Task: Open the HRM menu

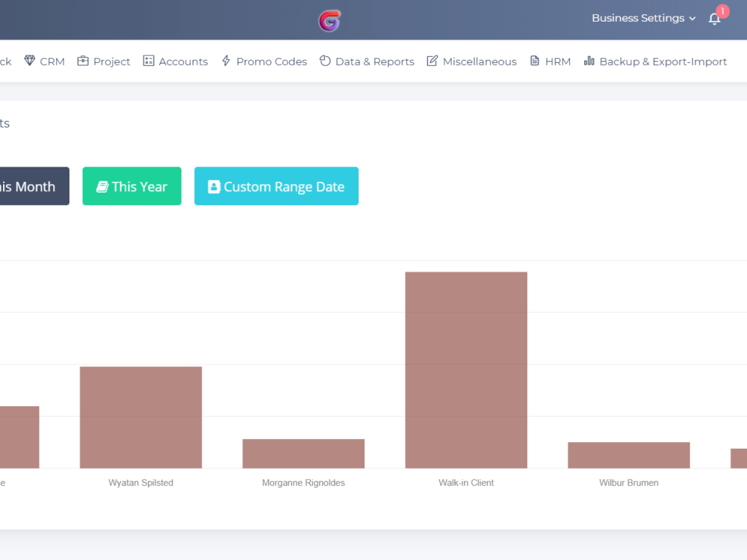Action: click(x=551, y=61)
